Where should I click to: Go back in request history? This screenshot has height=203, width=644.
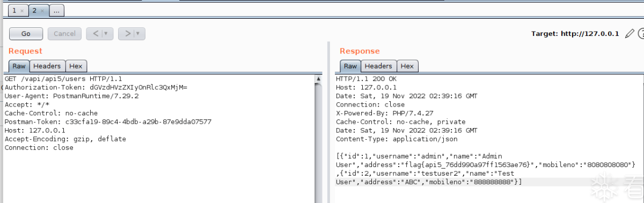point(96,33)
